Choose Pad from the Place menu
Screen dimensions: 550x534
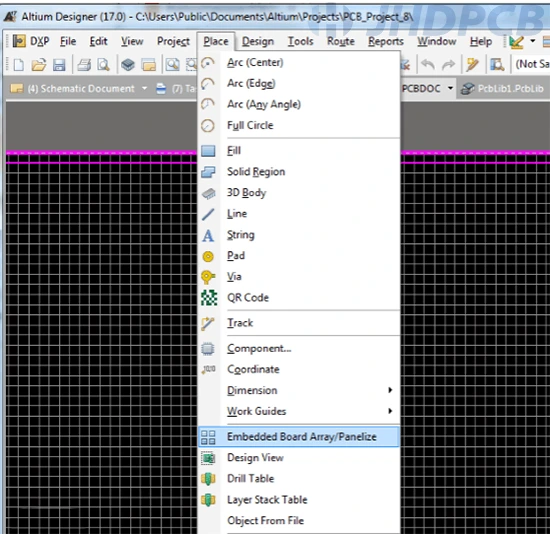pos(299,256)
